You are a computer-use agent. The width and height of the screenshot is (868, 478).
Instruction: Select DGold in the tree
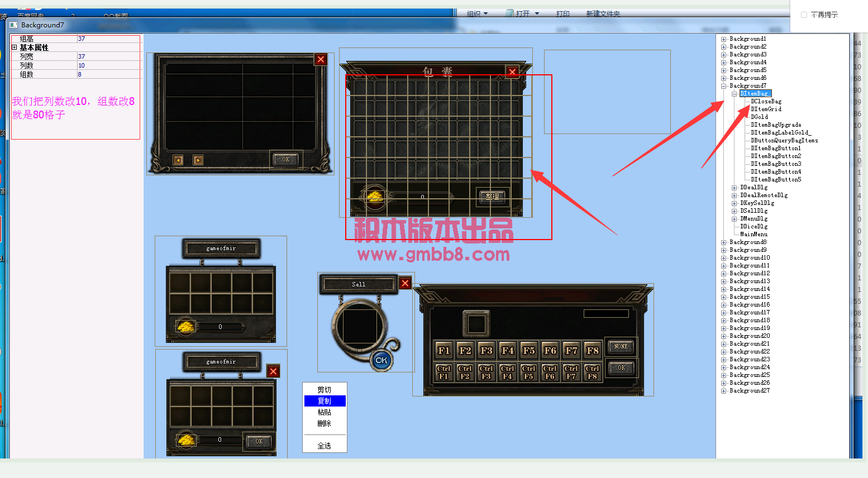point(760,117)
